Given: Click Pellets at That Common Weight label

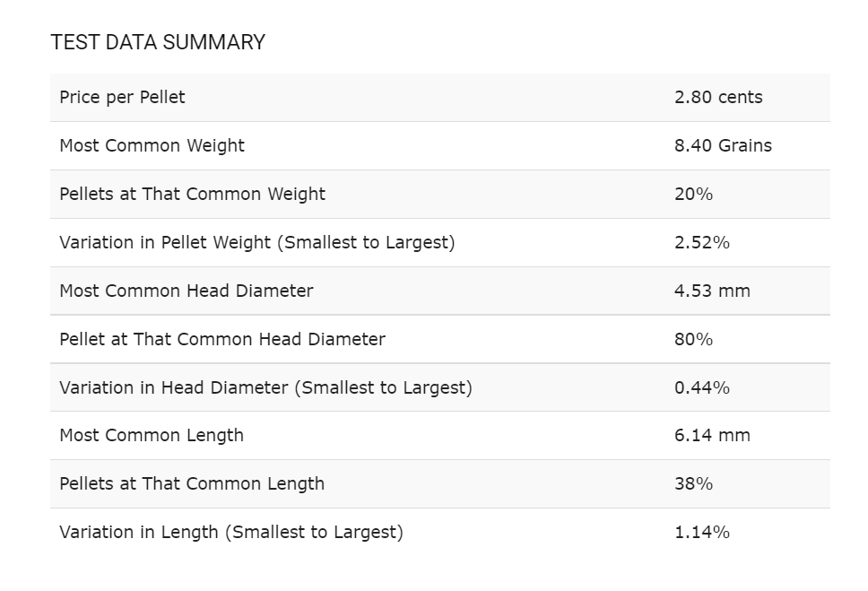Looking at the screenshot, I should (192, 194).
